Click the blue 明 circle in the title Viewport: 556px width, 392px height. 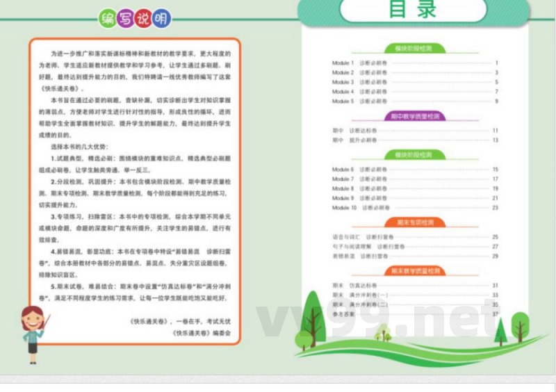162,19
